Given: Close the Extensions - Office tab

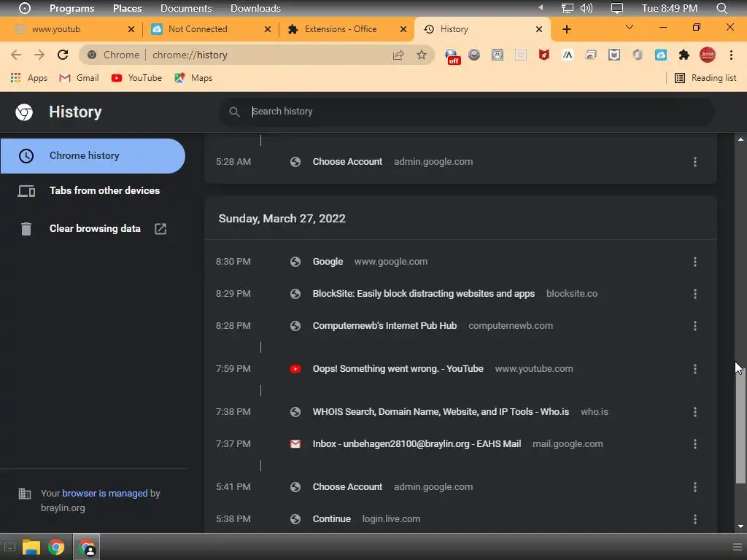Looking at the screenshot, I should [x=403, y=29].
